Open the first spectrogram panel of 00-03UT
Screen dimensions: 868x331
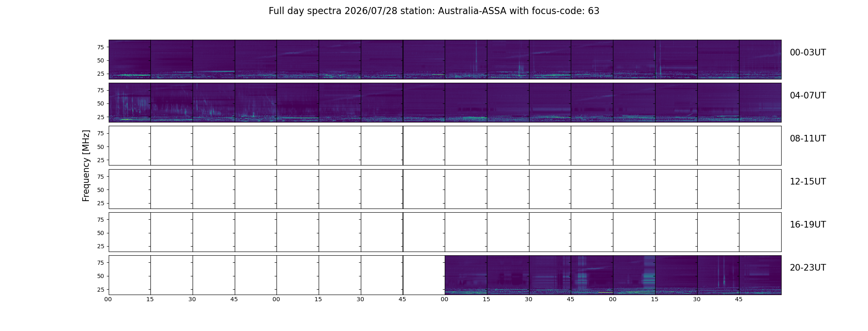click(x=130, y=60)
